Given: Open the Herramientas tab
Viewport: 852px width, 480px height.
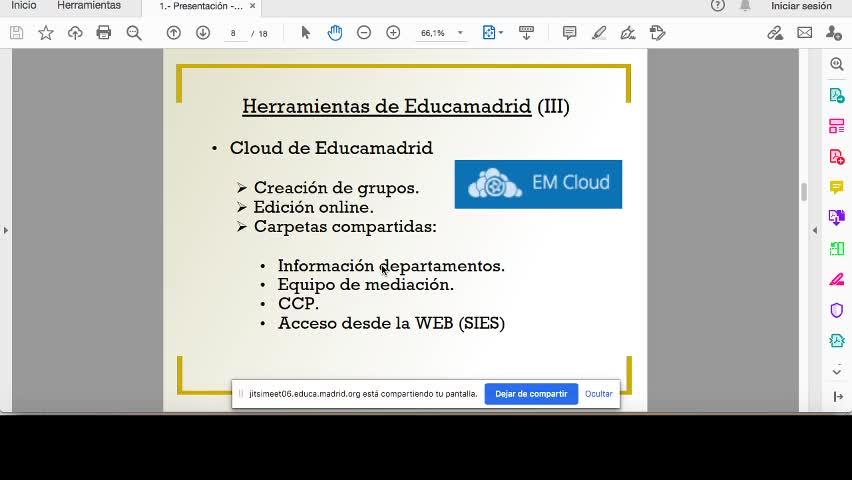Looking at the screenshot, I should pyautogui.click(x=89, y=5).
